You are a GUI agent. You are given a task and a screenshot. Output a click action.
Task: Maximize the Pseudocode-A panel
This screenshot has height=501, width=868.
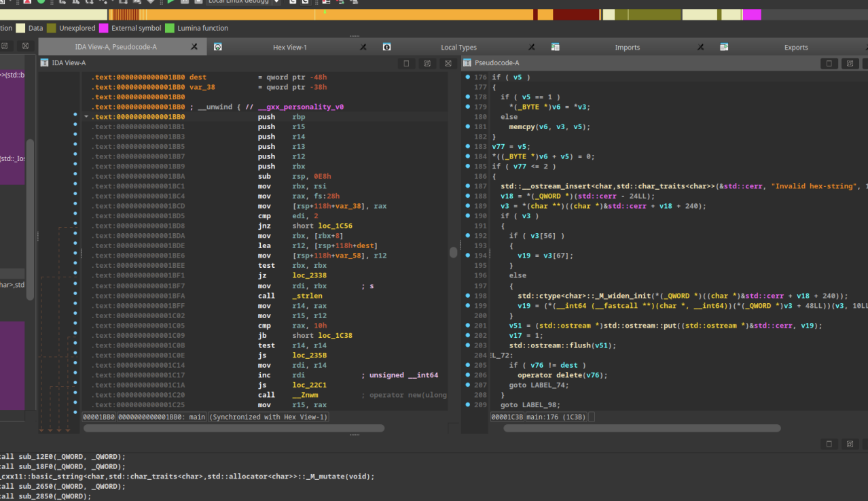pos(829,63)
